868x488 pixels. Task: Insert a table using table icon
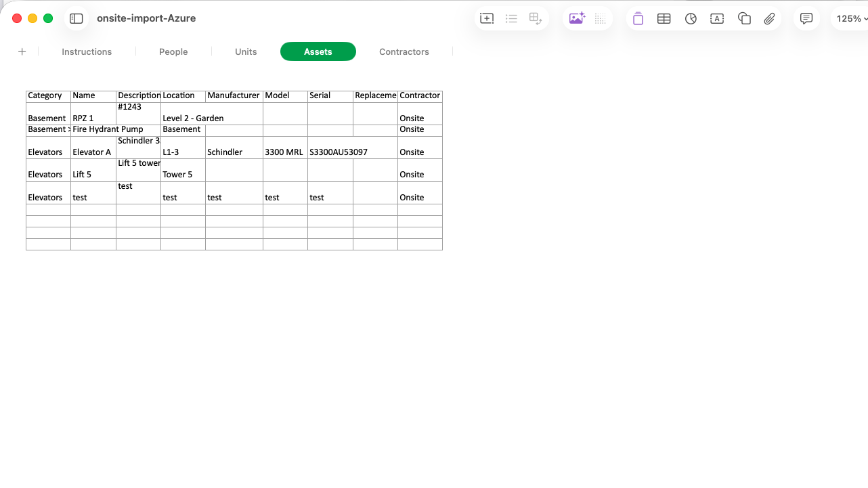pos(664,19)
